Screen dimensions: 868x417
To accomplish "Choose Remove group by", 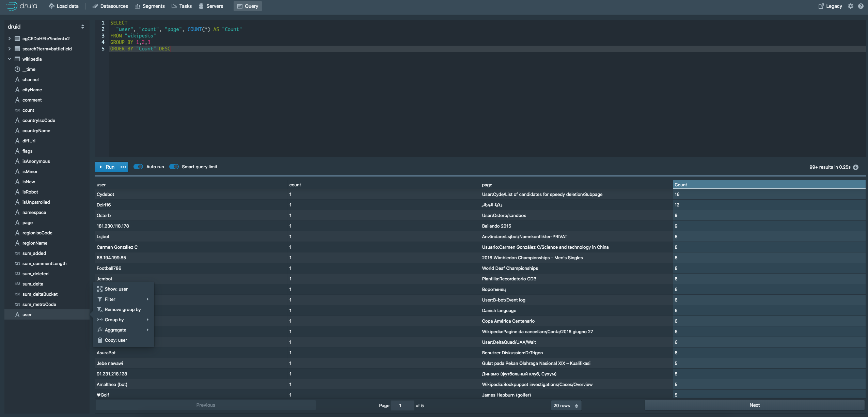I will coord(124,309).
